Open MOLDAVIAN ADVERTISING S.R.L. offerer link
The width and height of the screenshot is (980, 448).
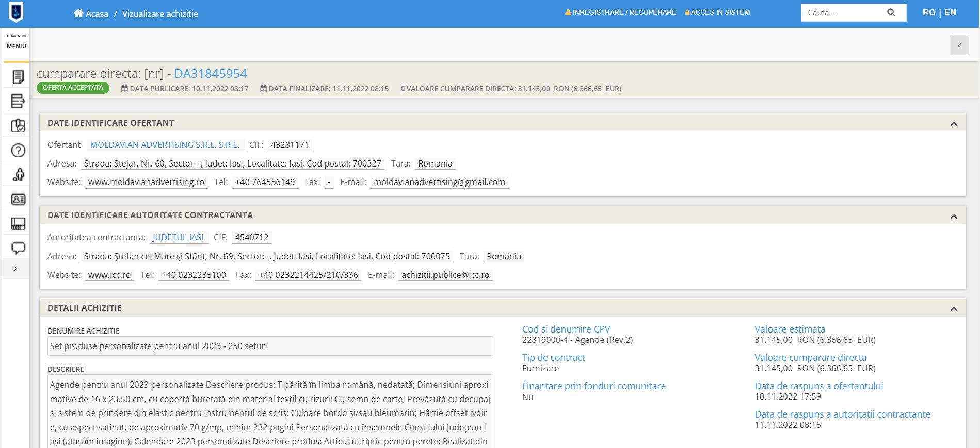(165, 145)
